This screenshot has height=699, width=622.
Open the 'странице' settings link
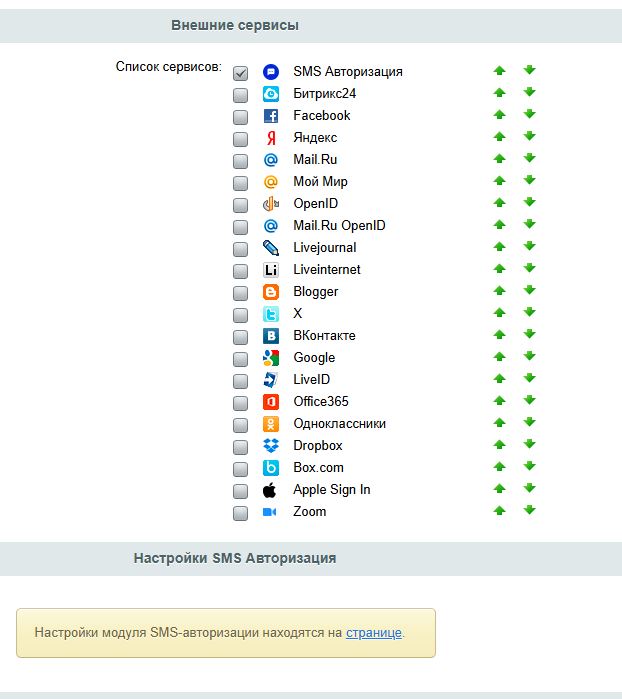click(x=373, y=633)
